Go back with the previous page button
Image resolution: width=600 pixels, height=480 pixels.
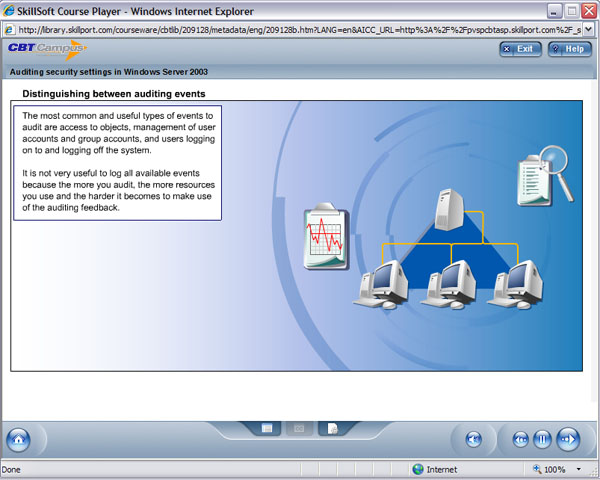[521, 439]
